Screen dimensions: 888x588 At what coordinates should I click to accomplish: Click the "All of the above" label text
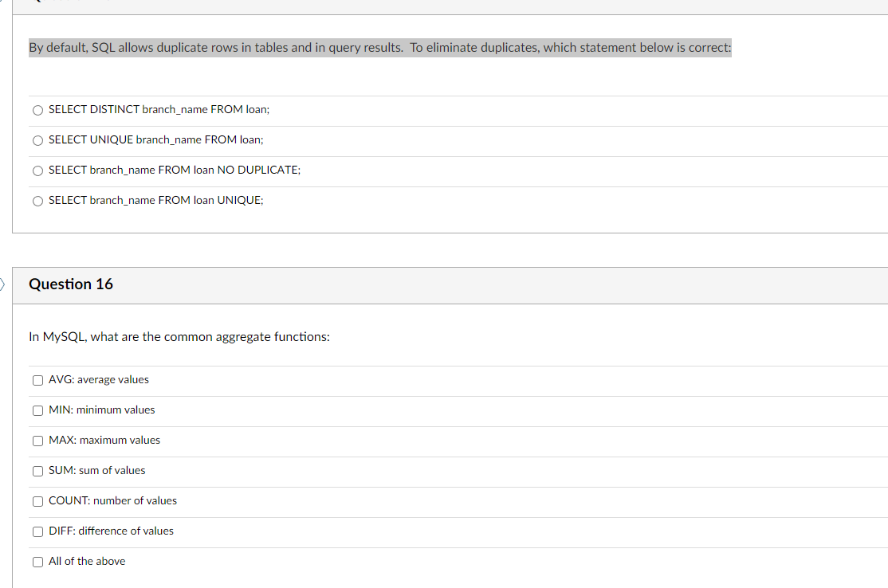coord(86,561)
